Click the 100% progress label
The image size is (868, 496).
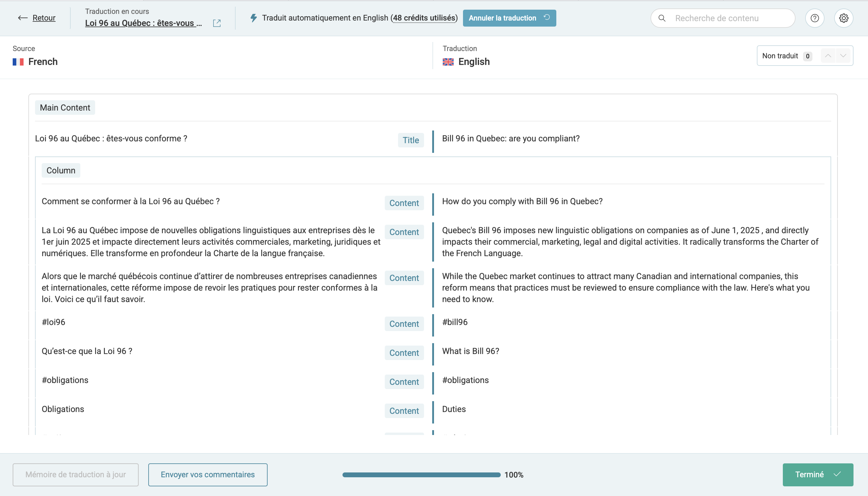[514, 475]
